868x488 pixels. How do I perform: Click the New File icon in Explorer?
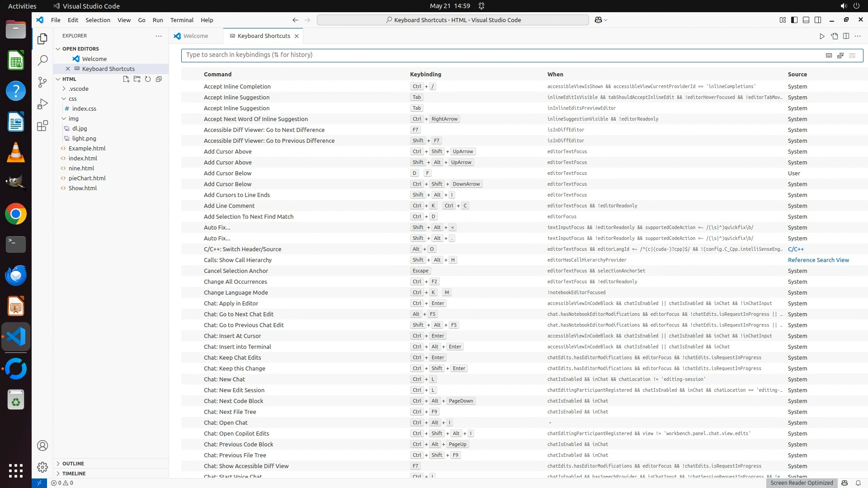point(126,79)
